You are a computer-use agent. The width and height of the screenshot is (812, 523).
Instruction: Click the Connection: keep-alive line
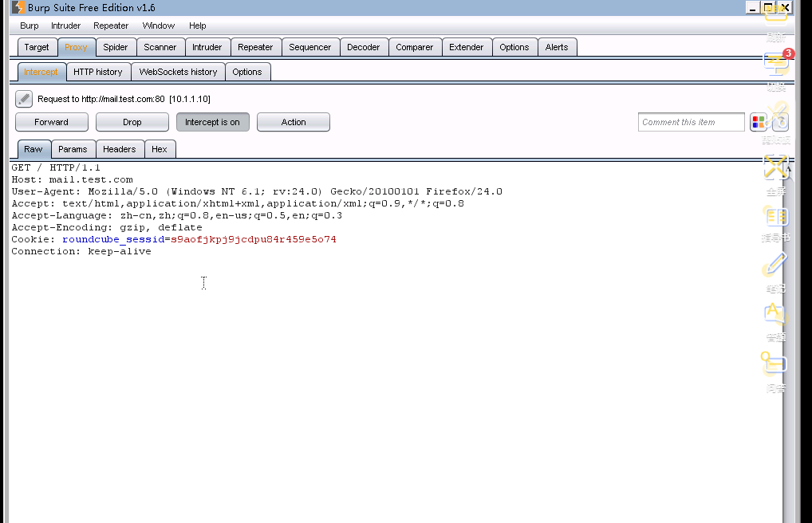click(x=81, y=251)
